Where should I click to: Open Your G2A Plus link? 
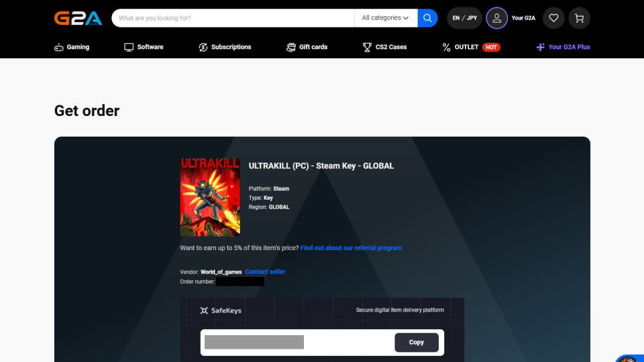click(563, 47)
